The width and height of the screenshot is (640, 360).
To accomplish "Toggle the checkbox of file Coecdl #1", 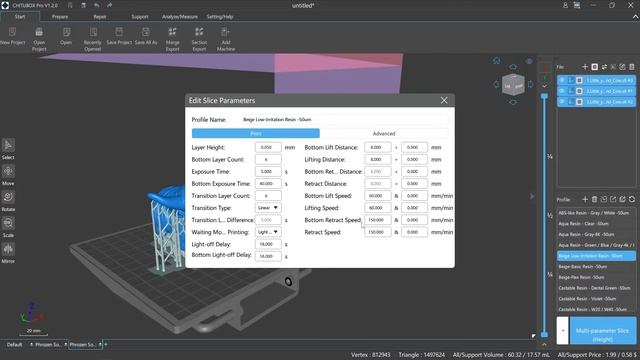I will (579, 91).
